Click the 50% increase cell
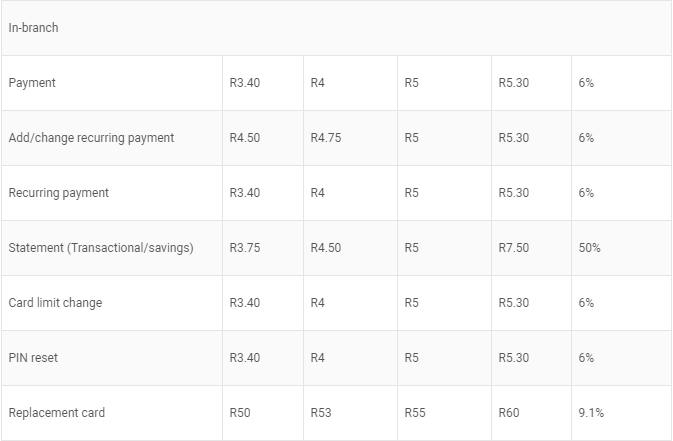This screenshot has width=673, height=441. pyautogui.click(x=589, y=248)
